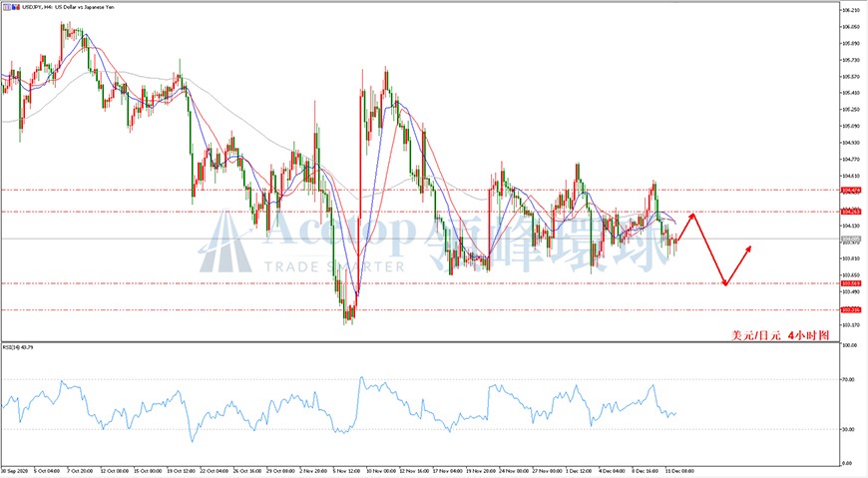
Task: Click the 30 Sep 2020 date label
Action: pos(14,471)
